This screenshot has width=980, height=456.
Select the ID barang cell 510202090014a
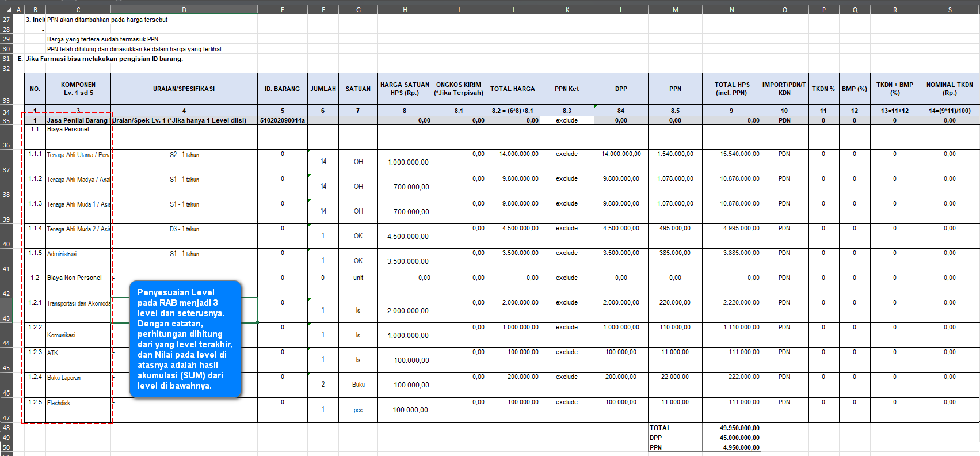[282, 121]
